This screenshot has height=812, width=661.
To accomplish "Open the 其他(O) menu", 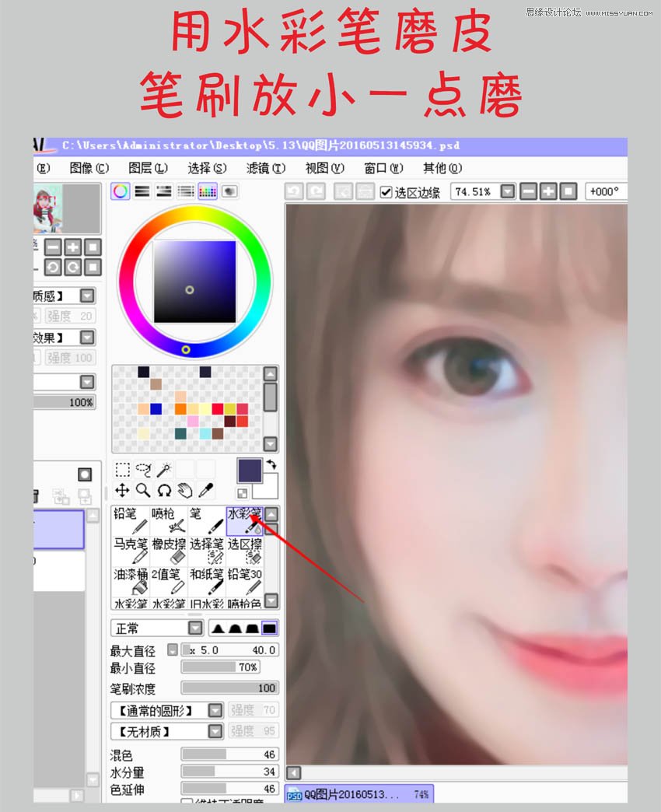I will (442, 168).
